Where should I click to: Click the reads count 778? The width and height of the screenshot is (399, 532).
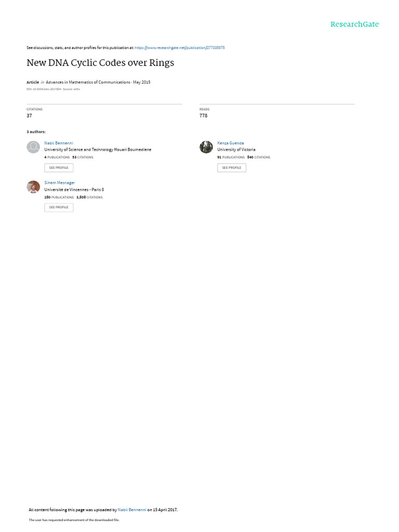(203, 116)
